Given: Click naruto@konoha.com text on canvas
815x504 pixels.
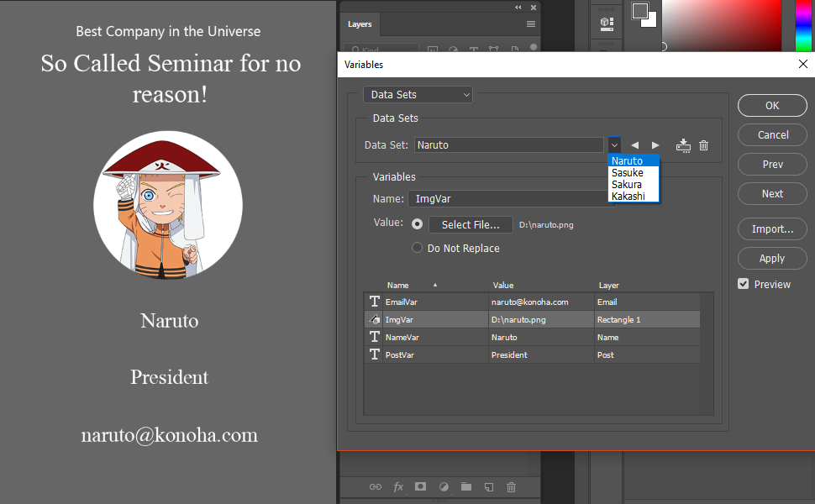Looking at the screenshot, I should pos(169,435).
